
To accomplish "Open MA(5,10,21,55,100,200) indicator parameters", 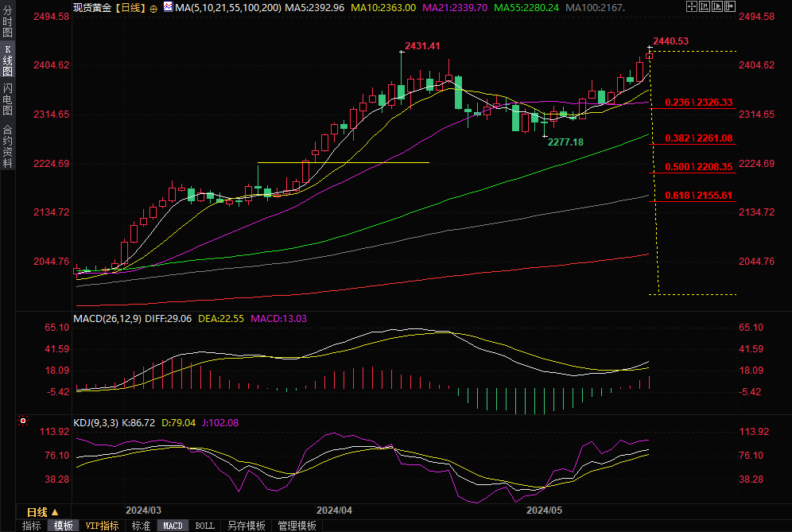I will pos(227,7).
